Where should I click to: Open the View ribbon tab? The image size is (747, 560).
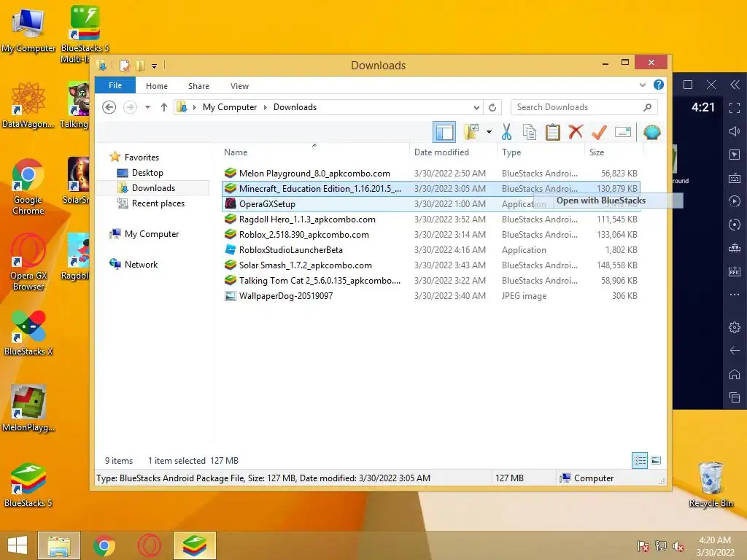click(239, 86)
